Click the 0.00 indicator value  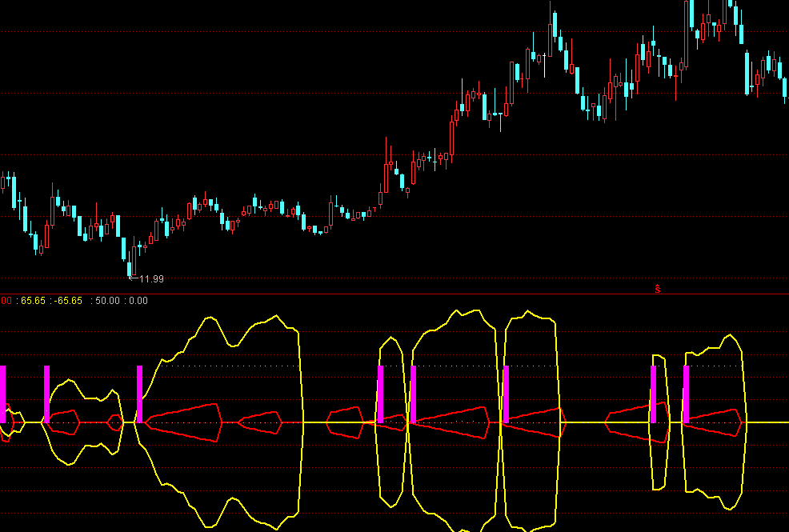pyautogui.click(x=138, y=301)
